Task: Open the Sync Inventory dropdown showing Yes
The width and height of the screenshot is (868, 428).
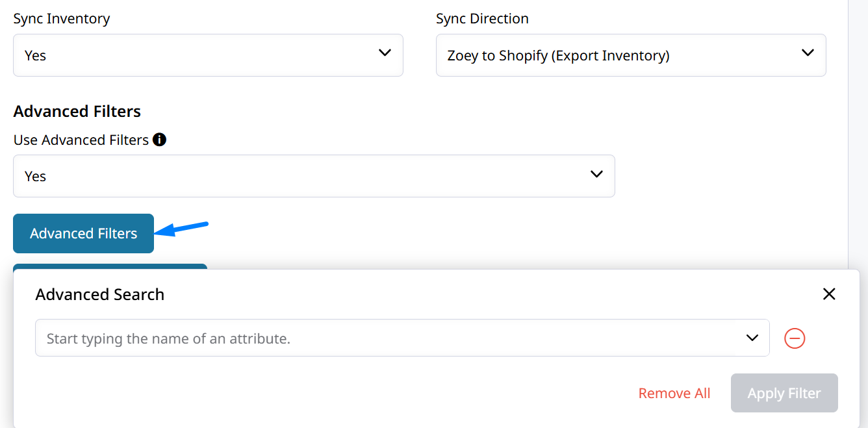Action: [x=195, y=55]
